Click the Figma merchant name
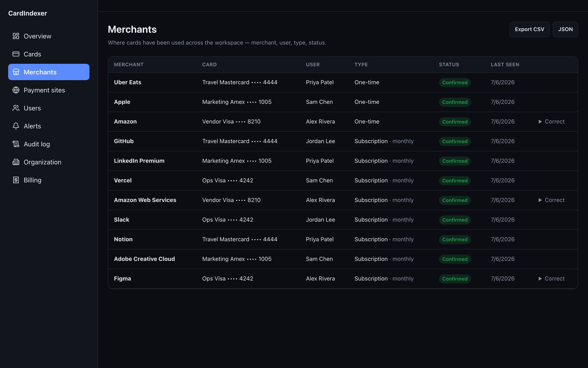The height and width of the screenshot is (368, 588). 122,278
